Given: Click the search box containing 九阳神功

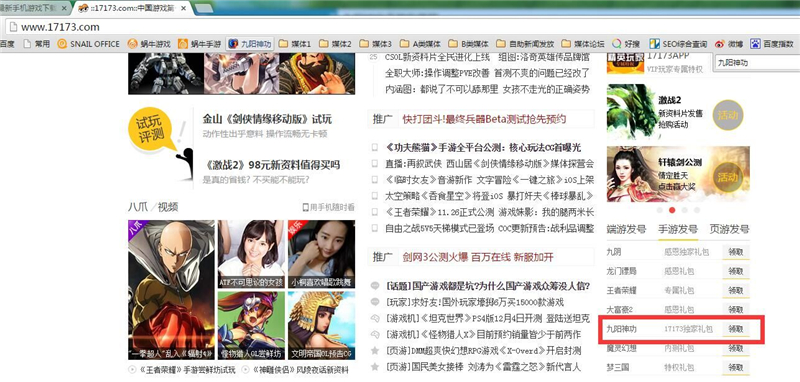Looking at the screenshot, I should click(756, 63).
